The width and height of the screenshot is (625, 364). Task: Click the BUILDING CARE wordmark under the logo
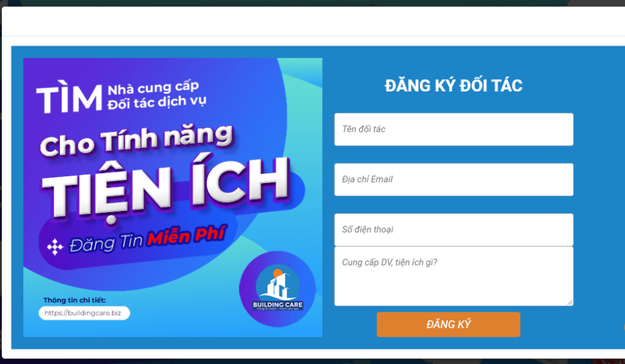coord(278,305)
